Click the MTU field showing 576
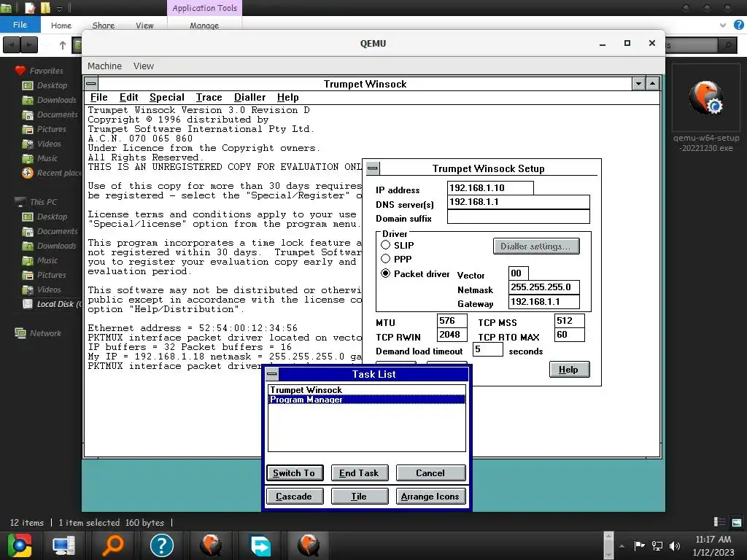Image resolution: width=747 pixels, height=560 pixels. coord(452,321)
